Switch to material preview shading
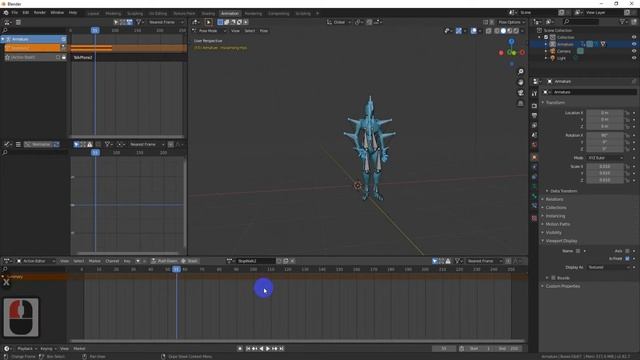 pos(510,31)
